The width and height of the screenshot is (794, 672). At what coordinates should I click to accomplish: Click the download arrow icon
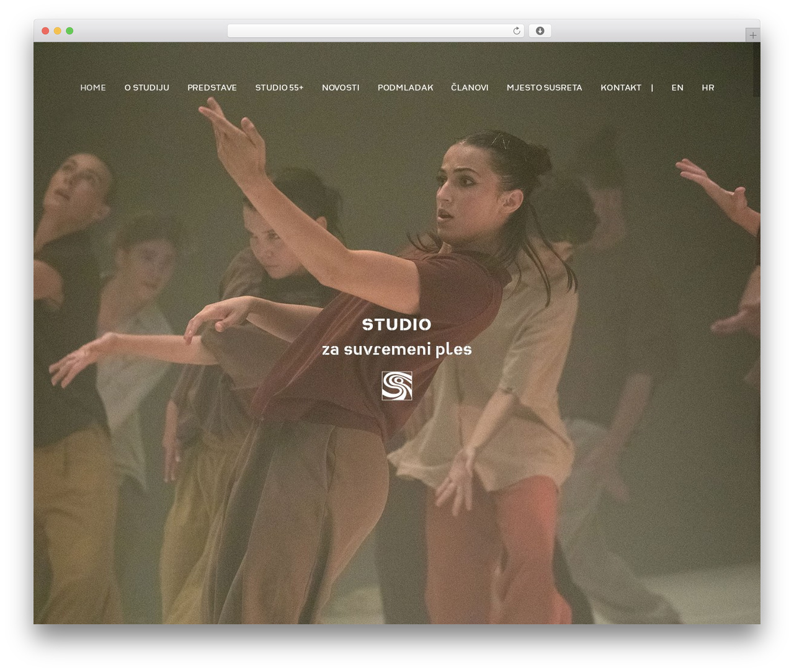coord(540,30)
